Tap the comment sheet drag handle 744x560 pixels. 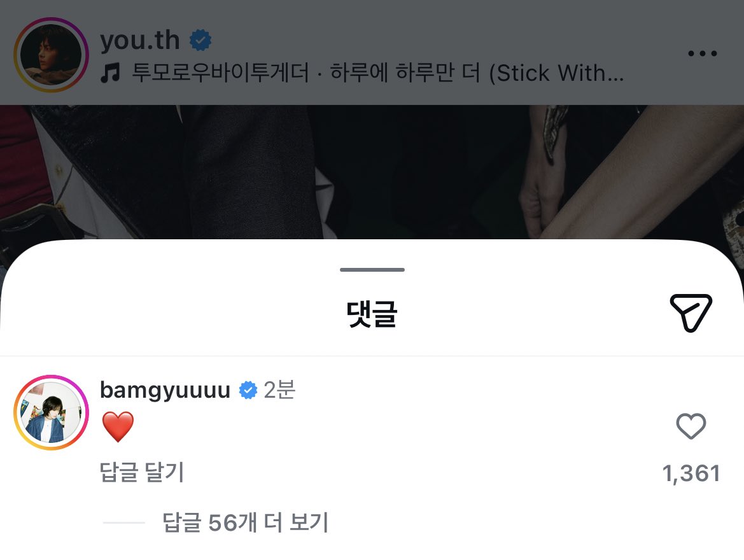point(372,270)
